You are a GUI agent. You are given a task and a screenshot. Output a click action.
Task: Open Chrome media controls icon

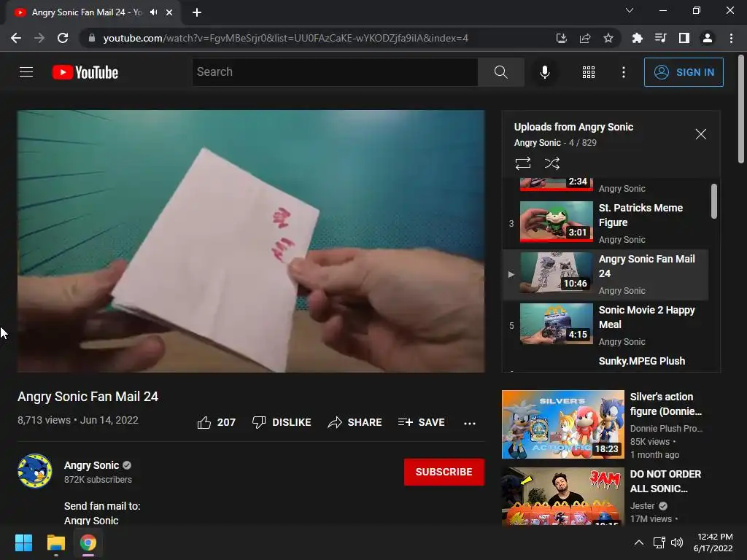pos(661,38)
